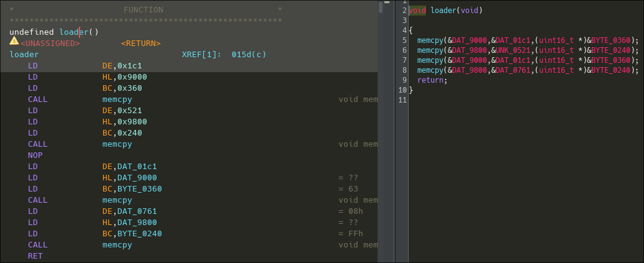Click the 0x521 operand in the disassembly

coord(129,111)
